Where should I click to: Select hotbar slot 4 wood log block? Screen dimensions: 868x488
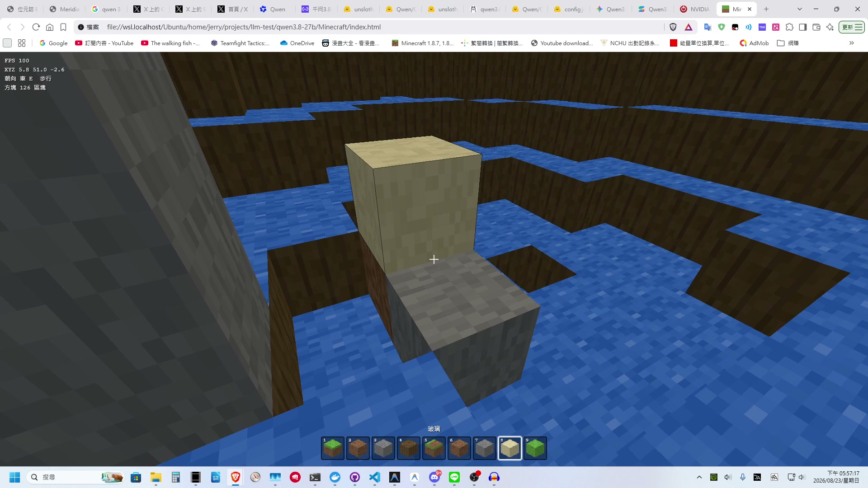[409, 448]
